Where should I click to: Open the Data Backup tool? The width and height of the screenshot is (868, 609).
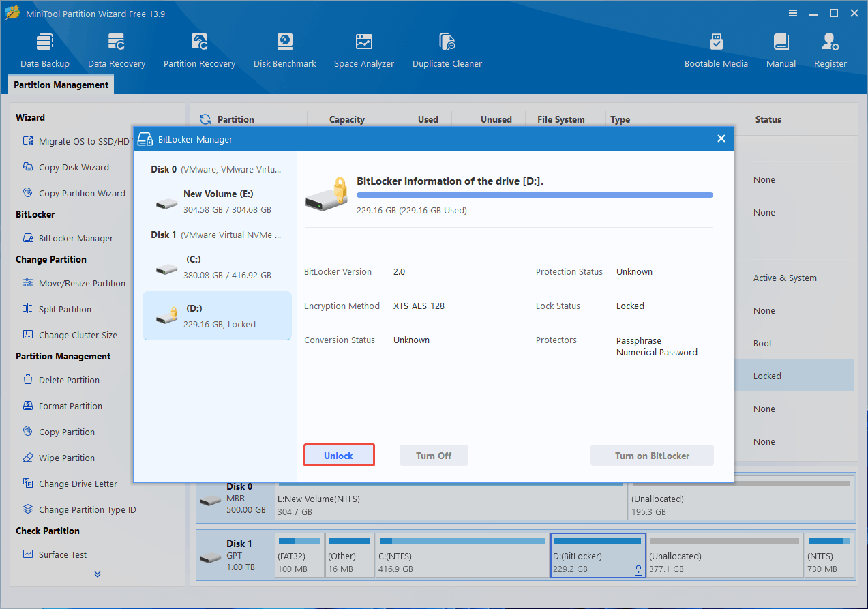pyautogui.click(x=45, y=50)
